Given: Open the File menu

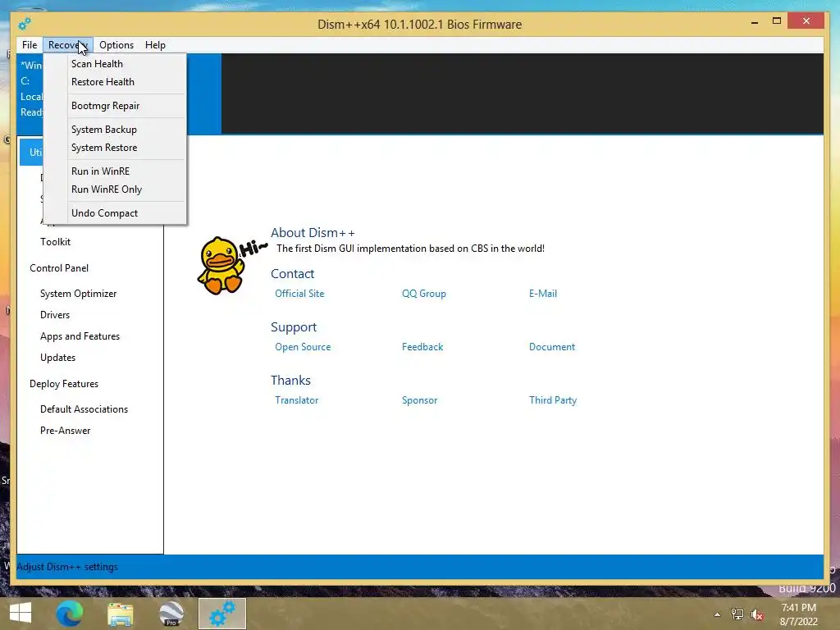Looking at the screenshot, I should coord(30,45).
